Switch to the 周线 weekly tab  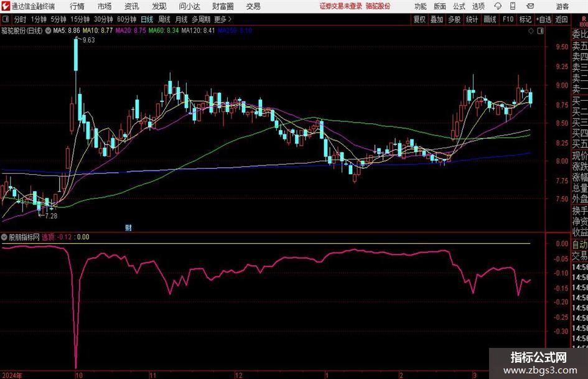point(164,19)
